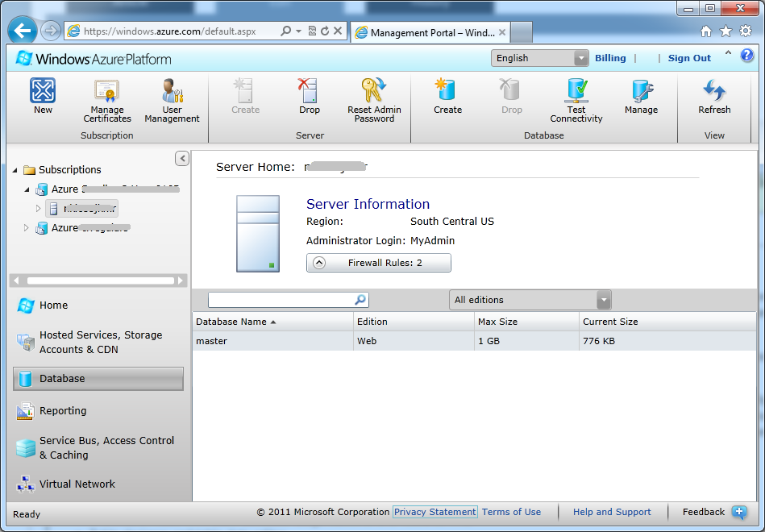Open the Virtual Network section
The width and height of the screenshot is (765, 532).
click(x=65, y=484)
